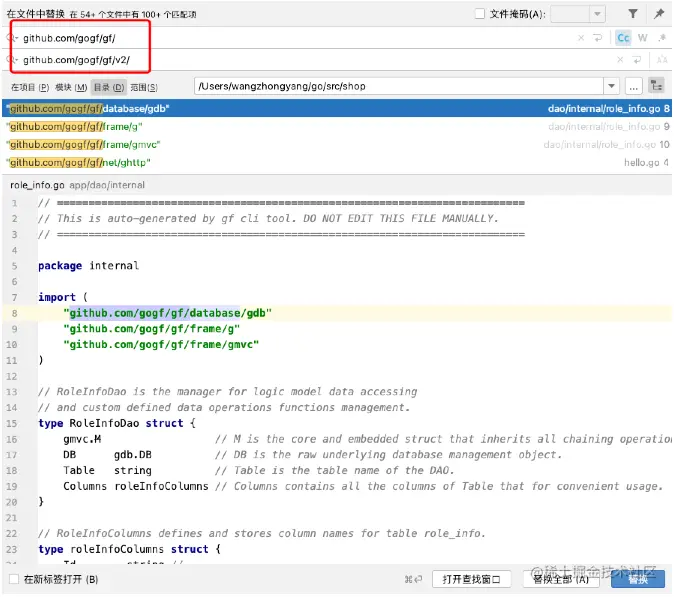
Task: Open the filter search results funnel icon
Action: [632, 14]
